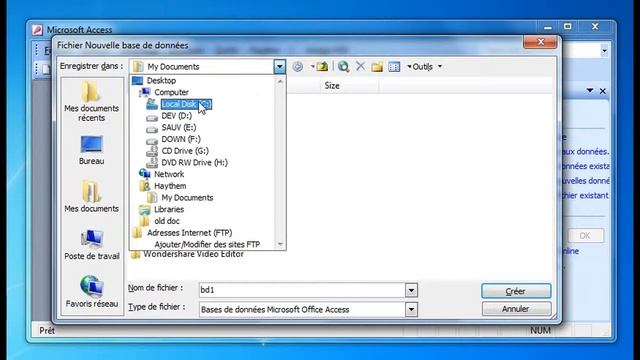Click the Size column header
640x360 pixels.
pos(332,86)
